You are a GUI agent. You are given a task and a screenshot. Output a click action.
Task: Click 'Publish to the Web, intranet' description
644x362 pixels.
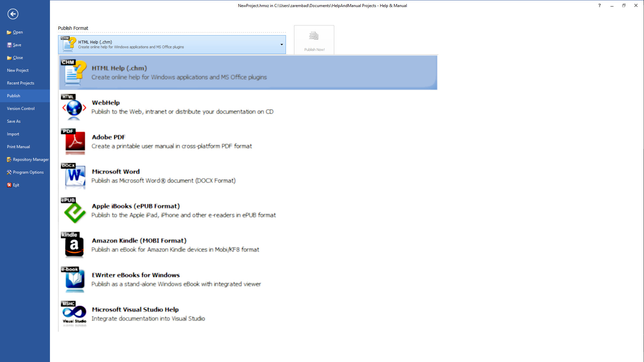182,112
